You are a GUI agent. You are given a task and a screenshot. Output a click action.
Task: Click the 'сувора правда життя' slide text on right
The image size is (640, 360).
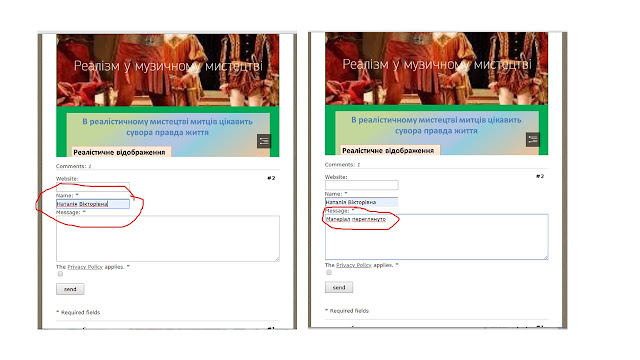(x=436, y=131)
